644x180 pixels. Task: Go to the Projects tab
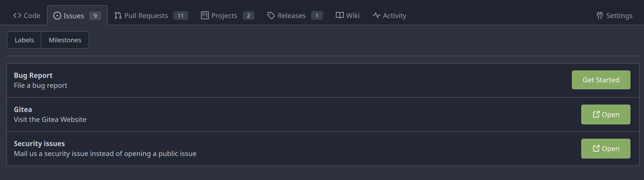(x=227, y=16)
